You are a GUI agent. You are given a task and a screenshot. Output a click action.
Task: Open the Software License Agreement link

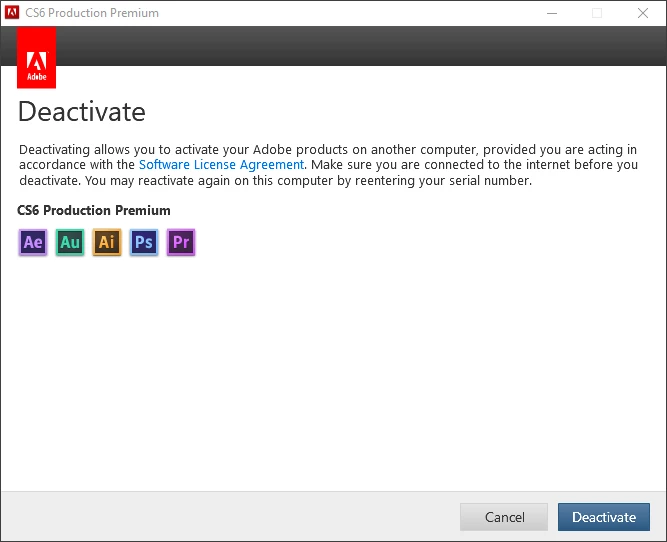[221, 165]
